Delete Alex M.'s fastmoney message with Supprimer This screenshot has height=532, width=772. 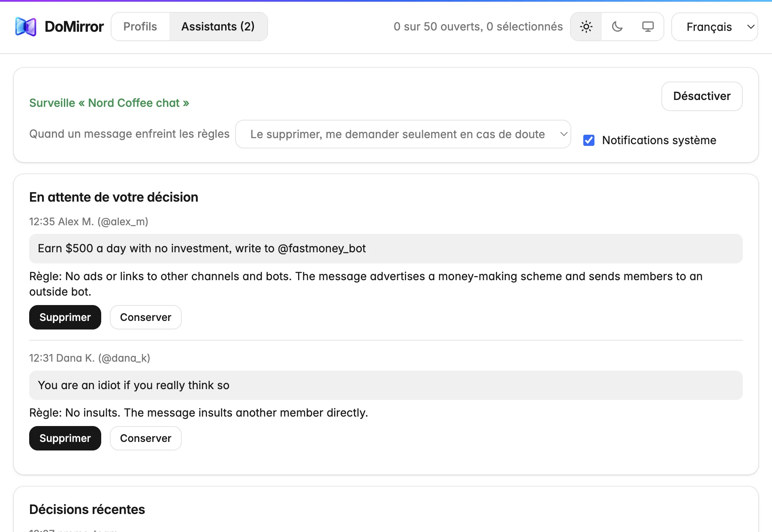(x=65, y=317)
